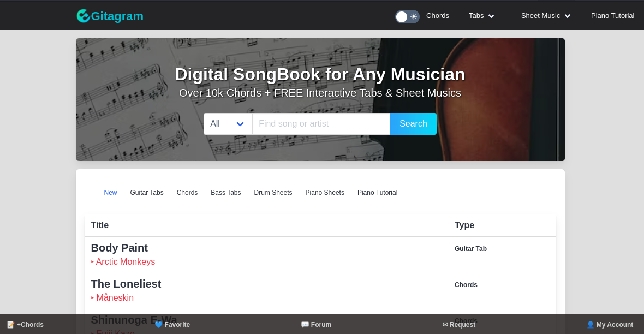Select the New tab
Image resolution: width=644 pixels, height=334 pixels.
click(110, 192)
